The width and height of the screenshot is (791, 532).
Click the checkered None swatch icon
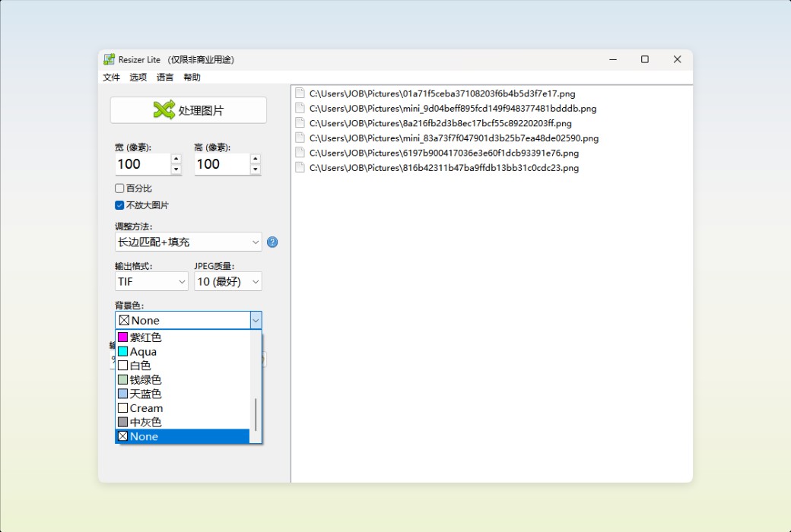(123, 436)
